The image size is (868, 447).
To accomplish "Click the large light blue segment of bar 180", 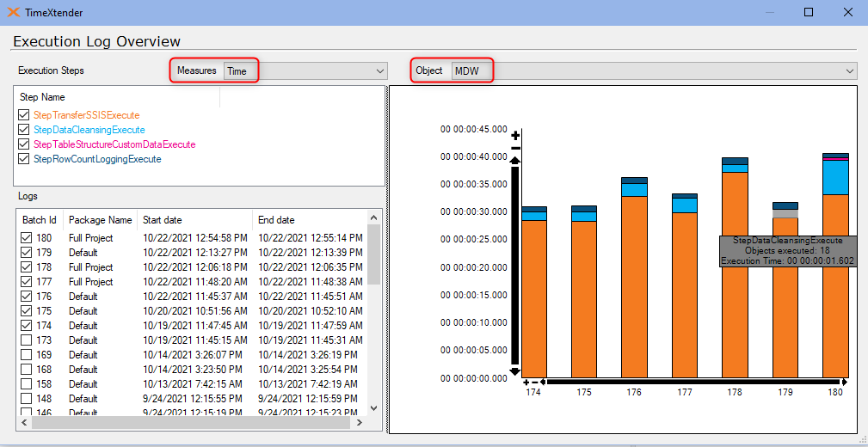I will 835,178.
